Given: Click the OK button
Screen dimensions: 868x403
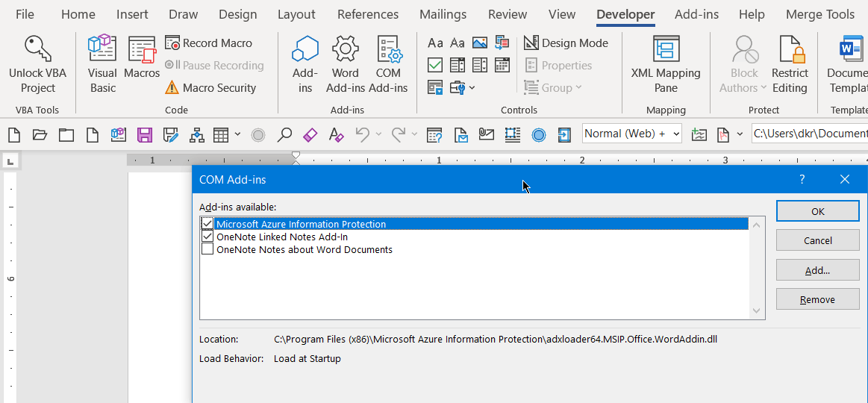Looking at the screenshot, I should (818, 211).
